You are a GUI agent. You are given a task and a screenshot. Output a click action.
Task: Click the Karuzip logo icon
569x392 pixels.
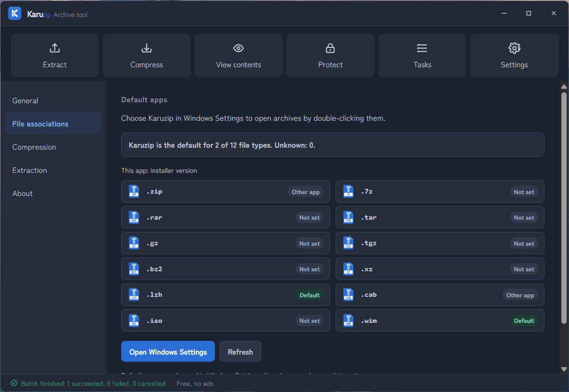[x=15, y=13]
